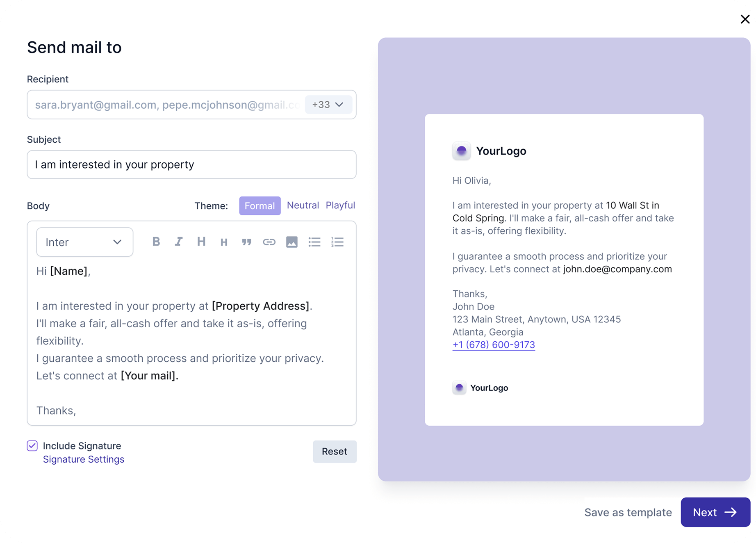Switch to the Neutral theme
This screenshot has width=756, height=543.
(303, 205)
